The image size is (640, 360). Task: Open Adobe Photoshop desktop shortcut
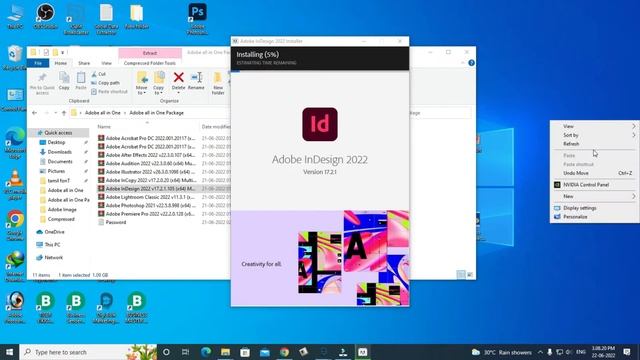[x=197, y=18]
